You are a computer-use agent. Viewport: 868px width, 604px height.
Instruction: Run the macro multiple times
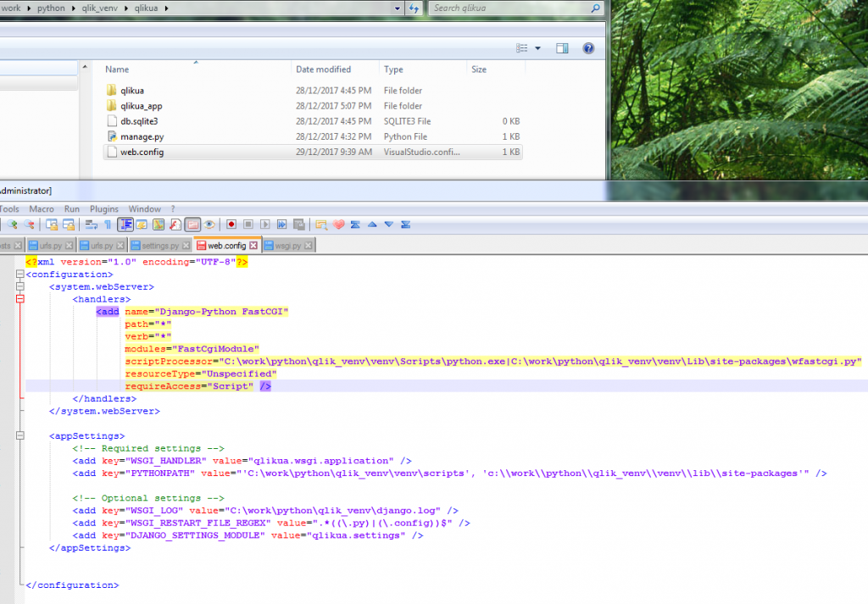(x=281, y=224)
